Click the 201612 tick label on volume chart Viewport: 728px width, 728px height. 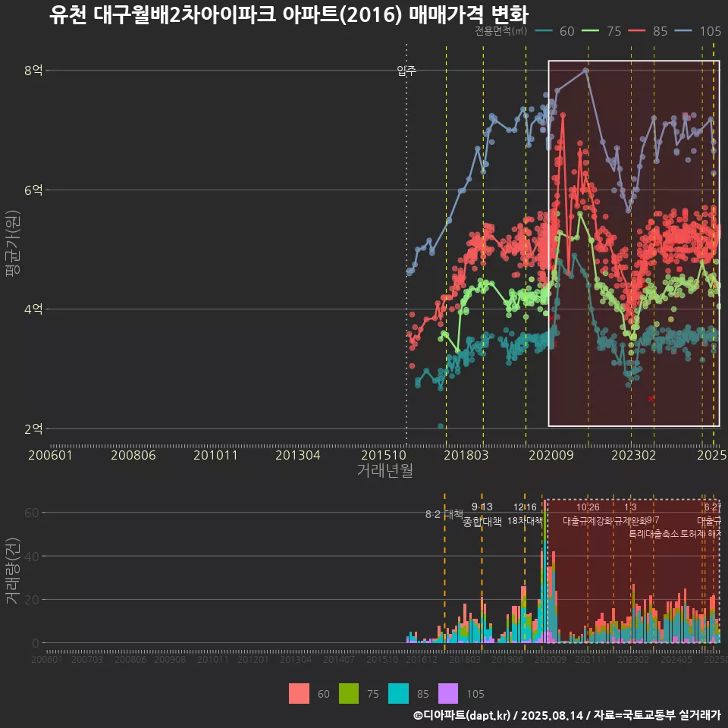coord(422,659)
